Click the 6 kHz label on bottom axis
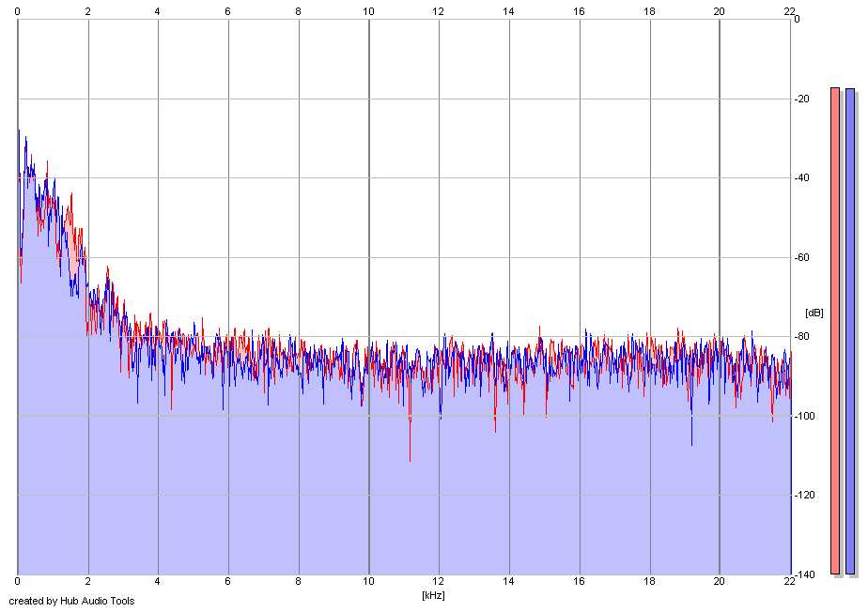This screenshot has height=612, width=868. click(x=228, y=582)
